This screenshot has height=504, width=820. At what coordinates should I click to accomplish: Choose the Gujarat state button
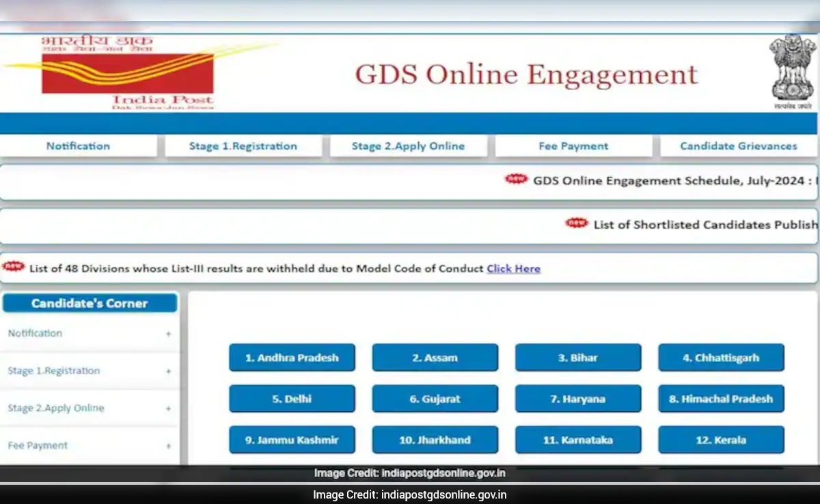tap(435, 399)
